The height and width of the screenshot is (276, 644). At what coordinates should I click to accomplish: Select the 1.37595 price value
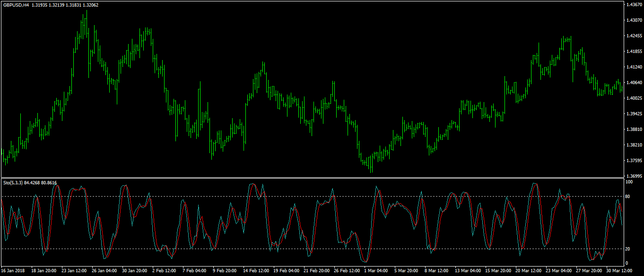(633, 161)
